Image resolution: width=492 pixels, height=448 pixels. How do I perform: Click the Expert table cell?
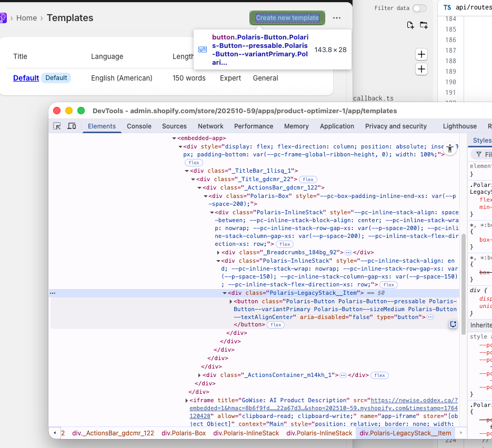click(230, 78)
